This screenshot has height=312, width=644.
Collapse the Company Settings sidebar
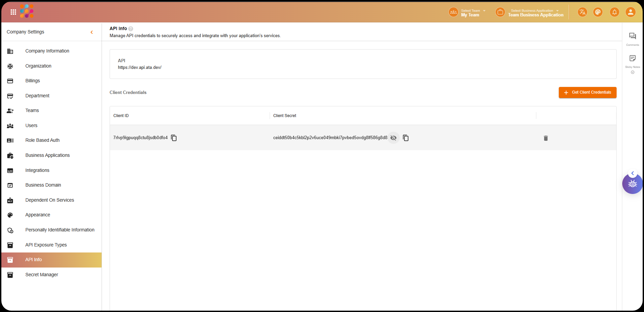[92, 32]
